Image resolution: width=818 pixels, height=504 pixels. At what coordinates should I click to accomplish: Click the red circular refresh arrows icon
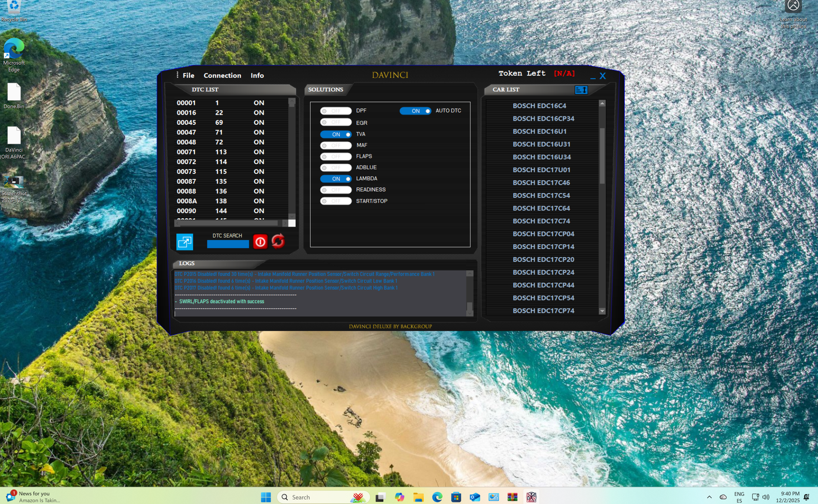[278, 241]
